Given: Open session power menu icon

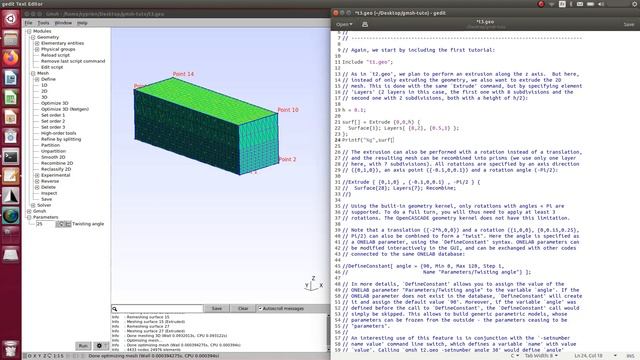Looking at the screenshot, I should (x=635, y=4).
